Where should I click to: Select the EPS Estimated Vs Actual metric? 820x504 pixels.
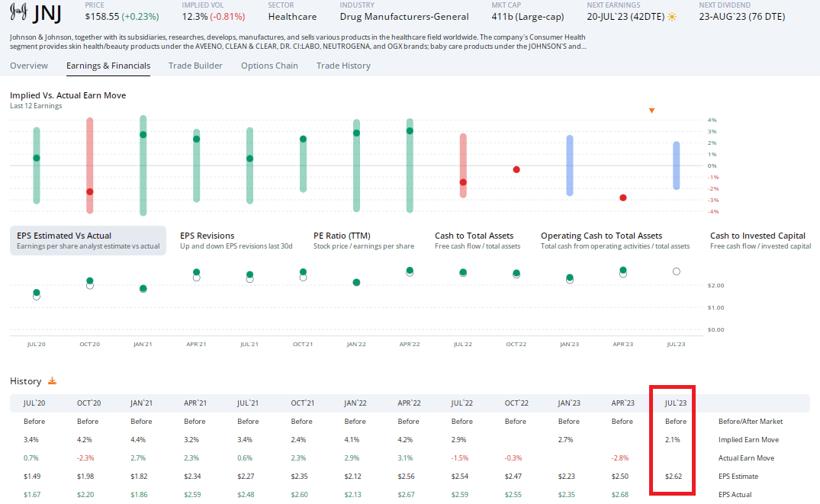[88, 240]
